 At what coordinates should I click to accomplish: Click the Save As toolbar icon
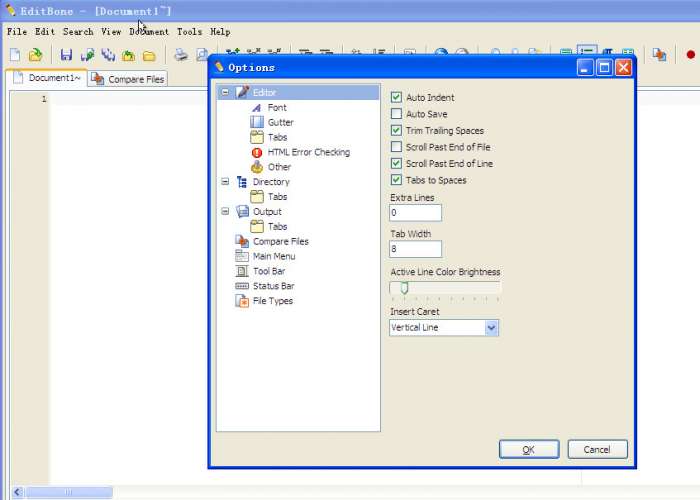(x=88, y=55)
